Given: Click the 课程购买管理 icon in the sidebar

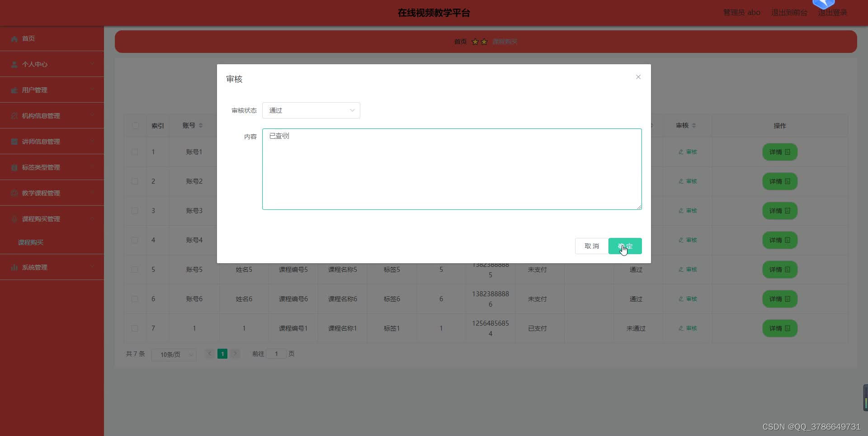Looking at the screenshot, I should [14, 219].
